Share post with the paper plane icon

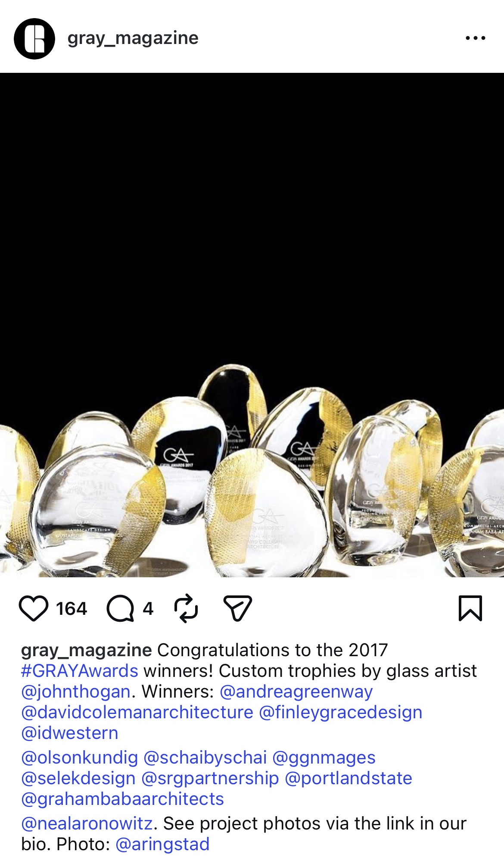(237, 608)
